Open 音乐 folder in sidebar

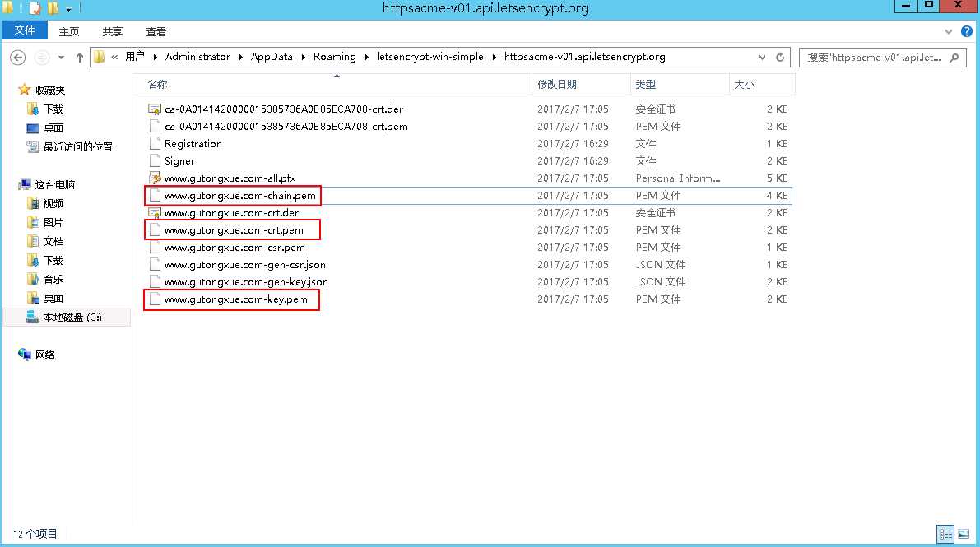click(53, 279)
